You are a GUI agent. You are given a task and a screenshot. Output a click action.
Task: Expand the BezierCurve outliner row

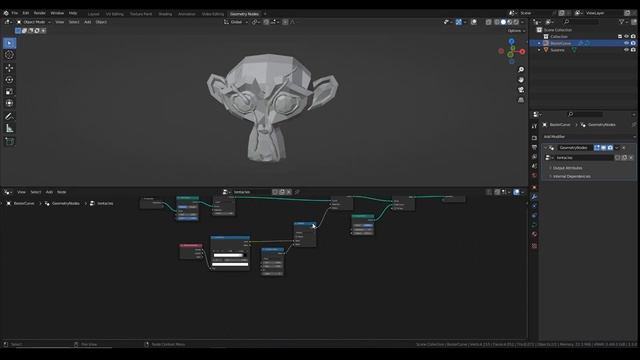tap(539, 43)
